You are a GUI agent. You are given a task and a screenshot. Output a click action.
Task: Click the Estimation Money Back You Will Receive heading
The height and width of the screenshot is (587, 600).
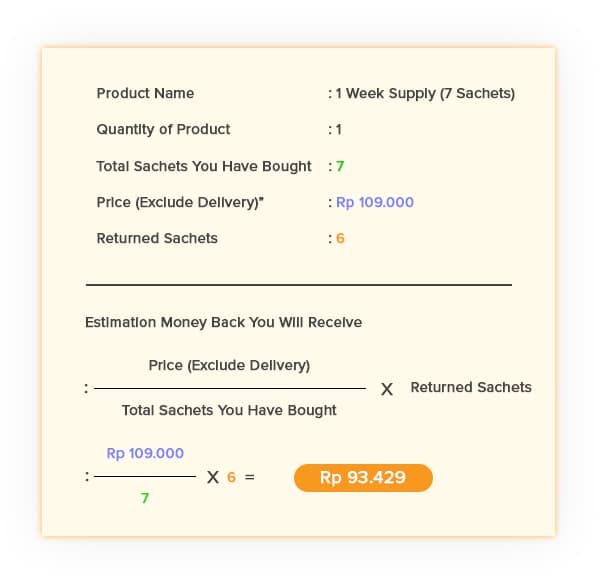pyautogui.click(x=223, y=323)
